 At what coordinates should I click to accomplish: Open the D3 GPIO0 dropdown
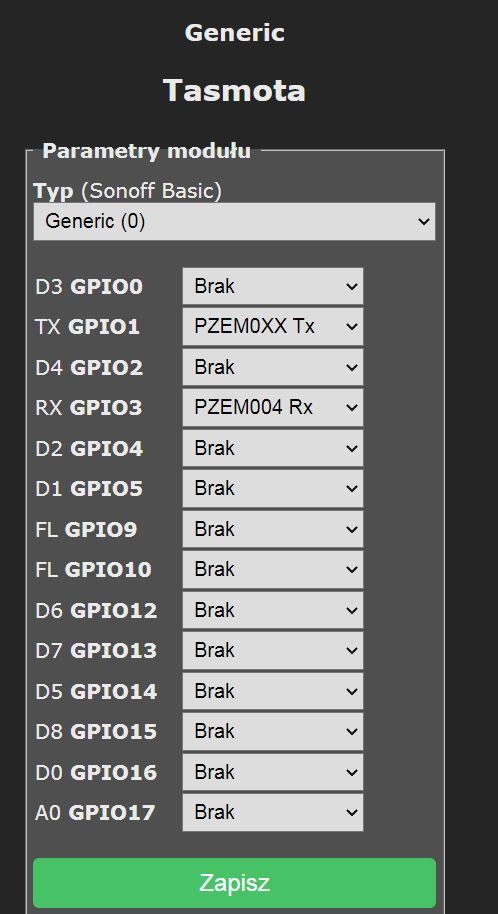[273, 286]
